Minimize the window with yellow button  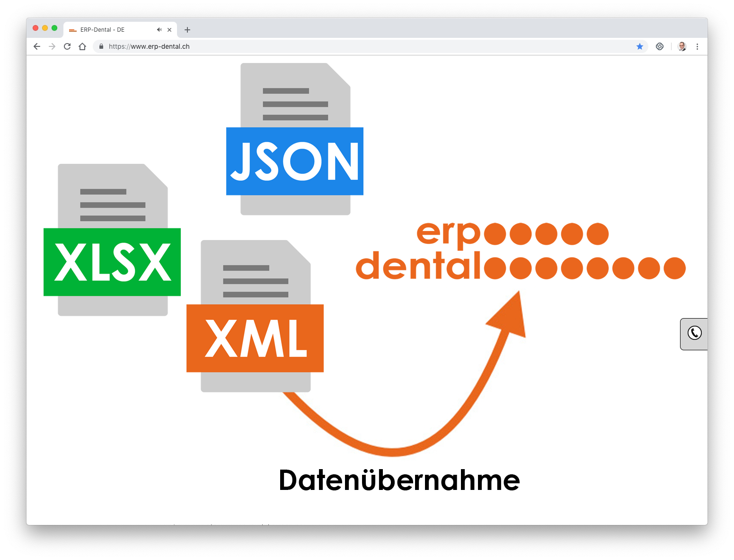click(45, 28)
